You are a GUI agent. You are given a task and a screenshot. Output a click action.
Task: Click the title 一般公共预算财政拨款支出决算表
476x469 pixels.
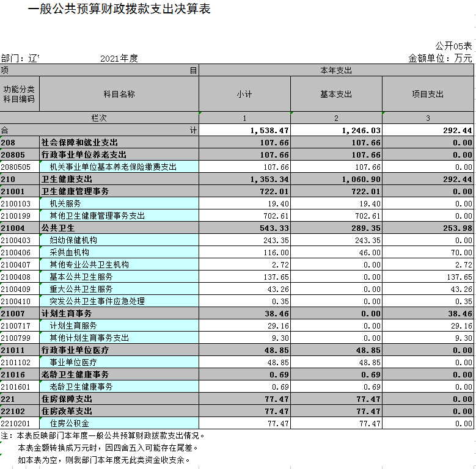click(x=119, y=9)
